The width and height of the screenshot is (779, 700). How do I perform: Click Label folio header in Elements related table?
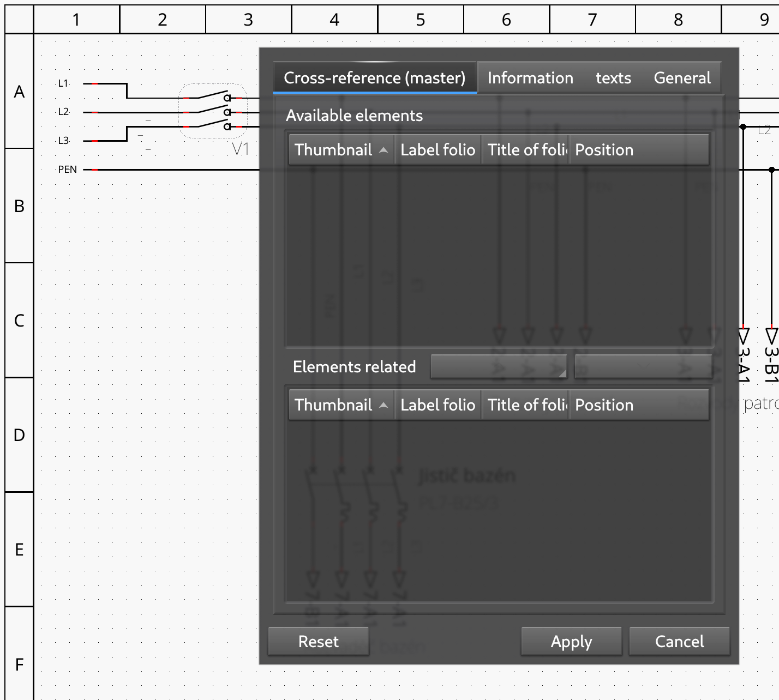coord(438,405)
